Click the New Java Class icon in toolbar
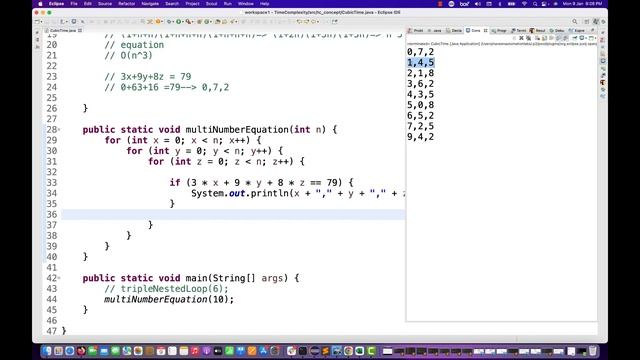The width and height of the screenshot is (640, 360). tap(206, 21)
